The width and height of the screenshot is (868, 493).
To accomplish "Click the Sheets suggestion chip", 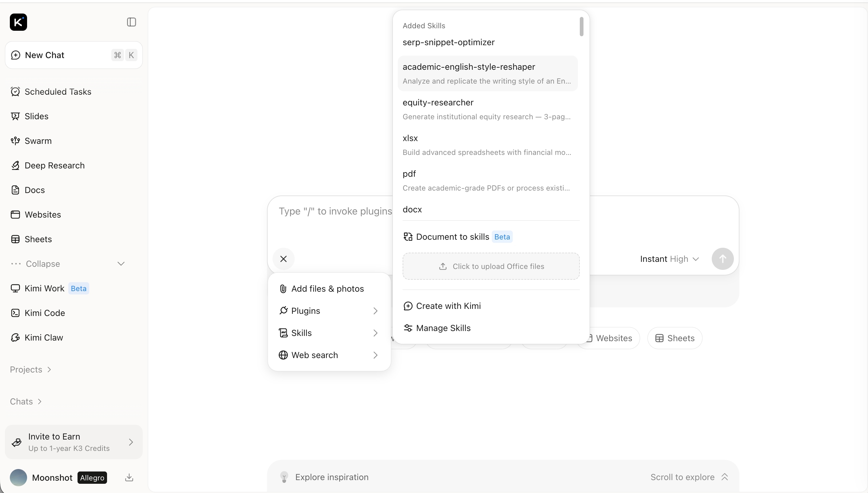I will tap(675, 338).
